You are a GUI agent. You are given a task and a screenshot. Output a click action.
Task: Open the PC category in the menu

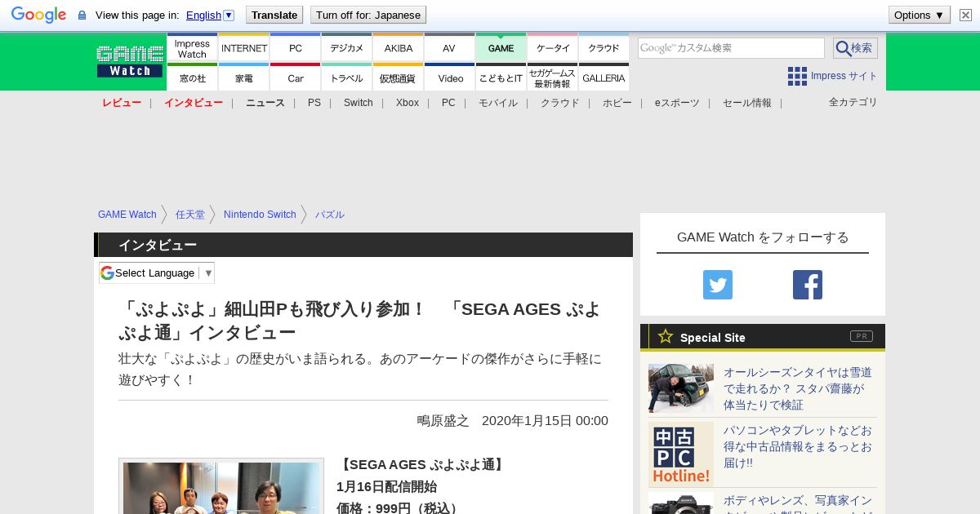pyautogui.click(x=448, y=103)
